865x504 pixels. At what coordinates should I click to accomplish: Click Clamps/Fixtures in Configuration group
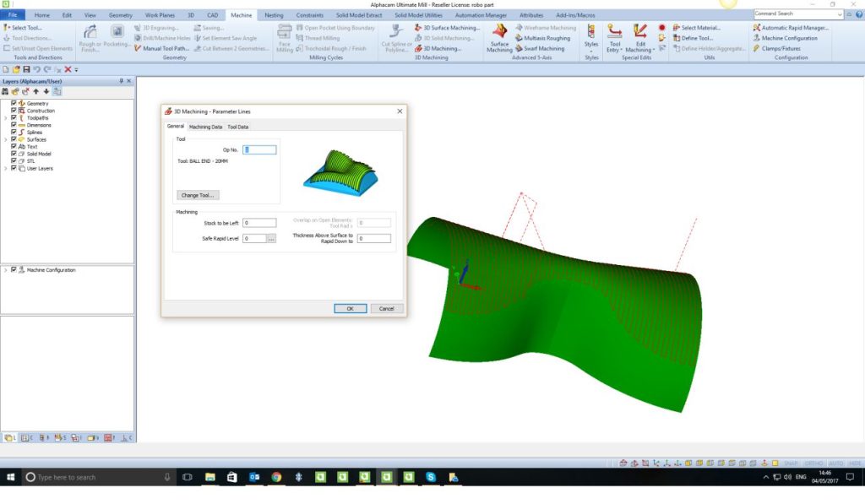(x=782, y=48)
